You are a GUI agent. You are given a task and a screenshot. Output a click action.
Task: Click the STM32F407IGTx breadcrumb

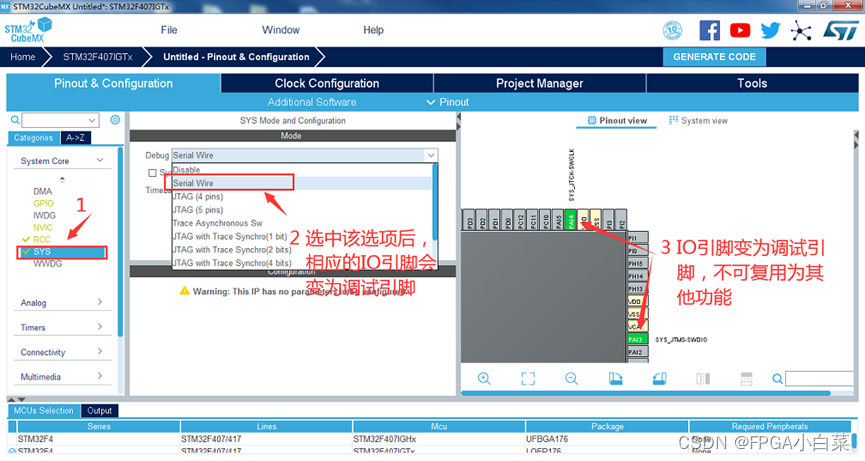pyautogui.click(x=98, y=57)
